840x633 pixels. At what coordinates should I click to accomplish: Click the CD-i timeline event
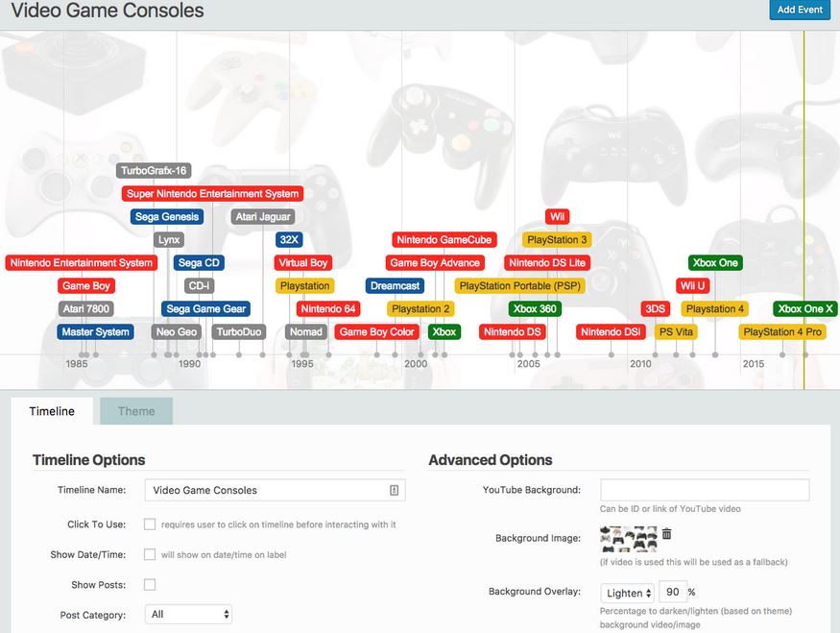tap(200, 285)
